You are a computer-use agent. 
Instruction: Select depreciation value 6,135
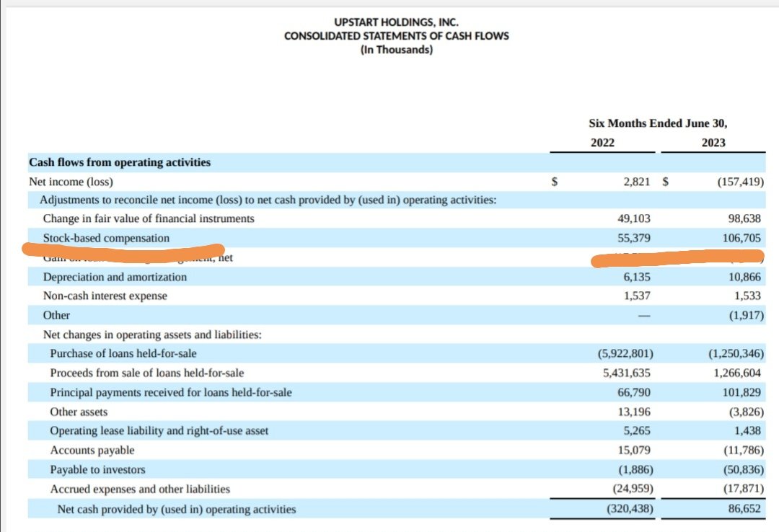636,278
